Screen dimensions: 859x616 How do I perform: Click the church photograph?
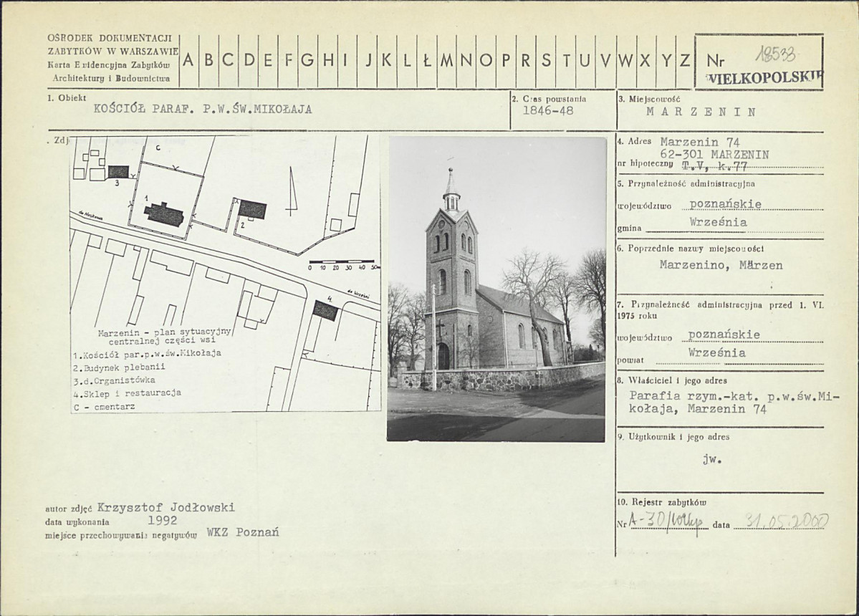tap(496, 289)
